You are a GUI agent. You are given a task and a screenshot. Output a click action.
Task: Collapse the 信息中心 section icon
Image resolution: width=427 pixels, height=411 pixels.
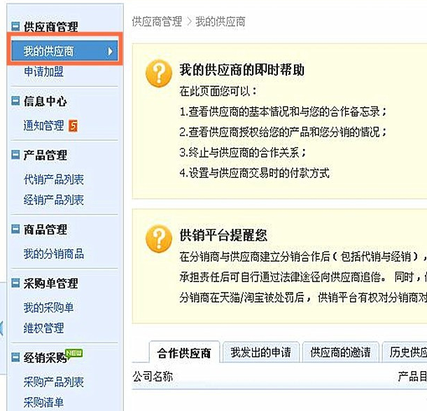click(15, 101)
